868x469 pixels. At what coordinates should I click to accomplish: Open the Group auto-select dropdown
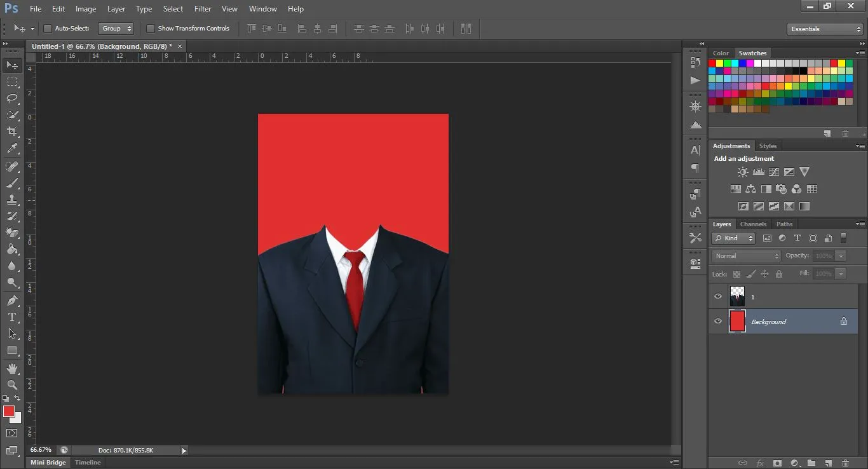coord(116,28)
